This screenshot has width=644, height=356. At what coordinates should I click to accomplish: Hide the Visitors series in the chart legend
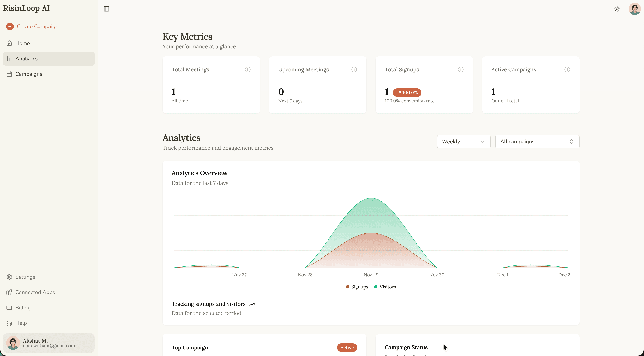coord(385,287)
